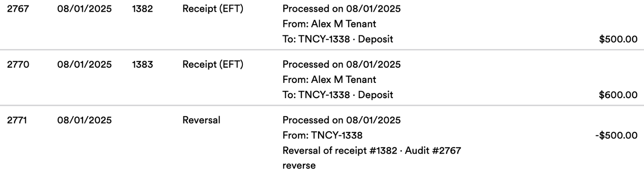Click receipt number 1382

[x=142, y=9]
